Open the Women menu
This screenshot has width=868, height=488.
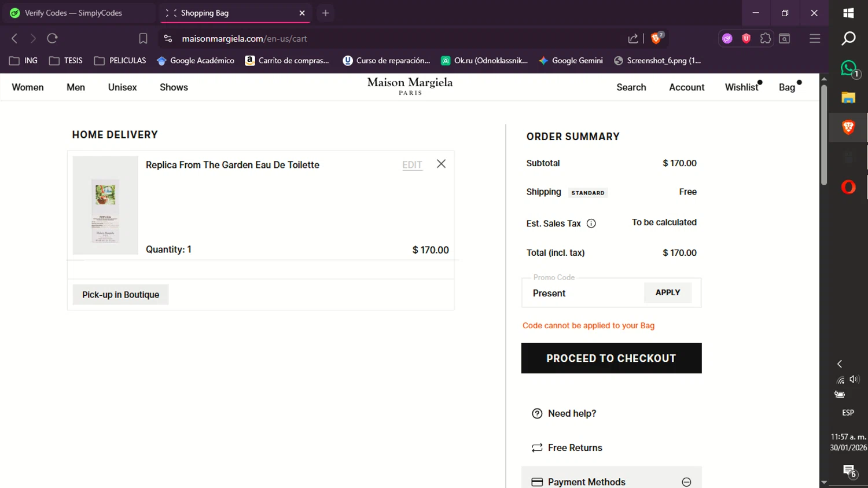point(28,87)
